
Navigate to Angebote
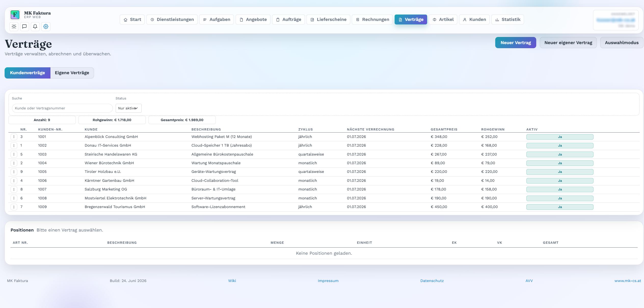click(x=253, y=20)
